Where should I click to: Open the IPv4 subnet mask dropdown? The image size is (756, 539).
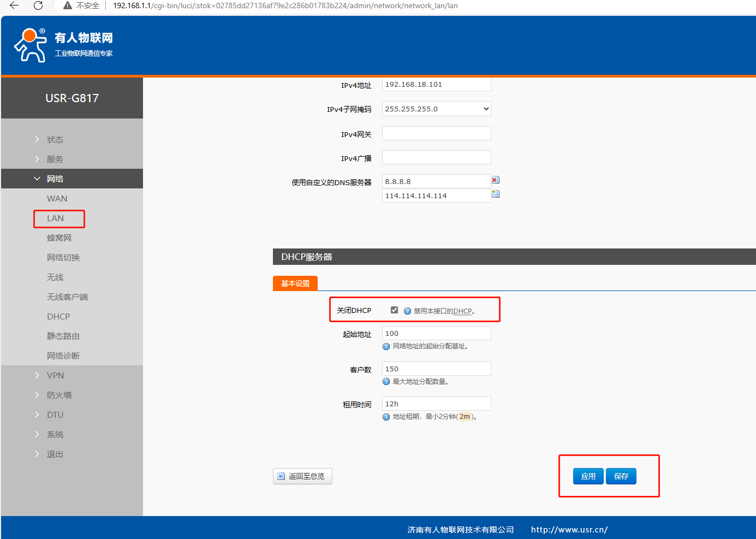coord(436,109)
